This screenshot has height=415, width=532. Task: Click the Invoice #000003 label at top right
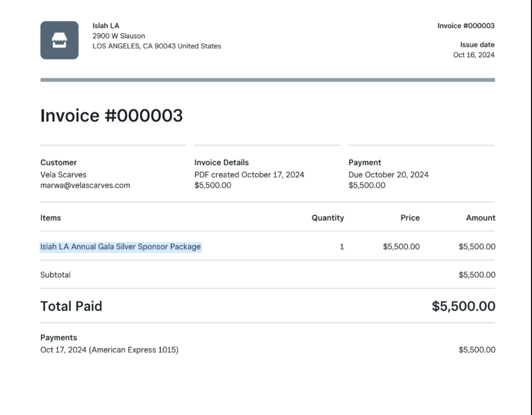point(466,26)
